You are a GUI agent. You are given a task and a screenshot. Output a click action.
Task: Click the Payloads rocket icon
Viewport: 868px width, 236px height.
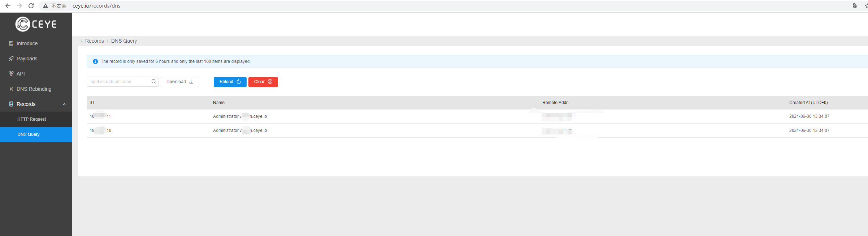click(x=11, y=59)
